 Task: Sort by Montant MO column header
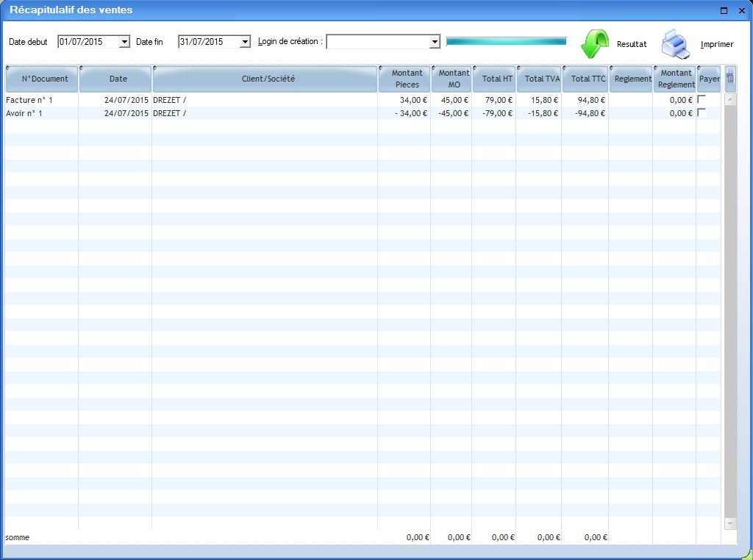pyautogui.click(x=452, y=79)
